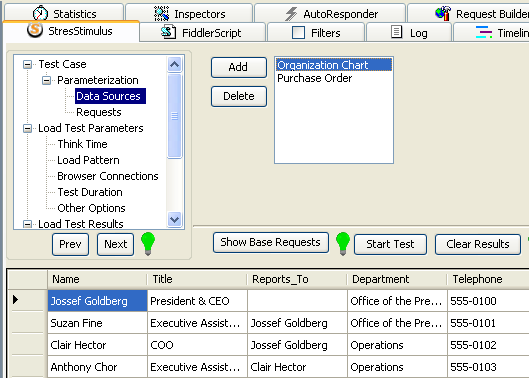Click the President & CEO title cell
This screenshot has height=378, width=529.
tap(197, 301)
